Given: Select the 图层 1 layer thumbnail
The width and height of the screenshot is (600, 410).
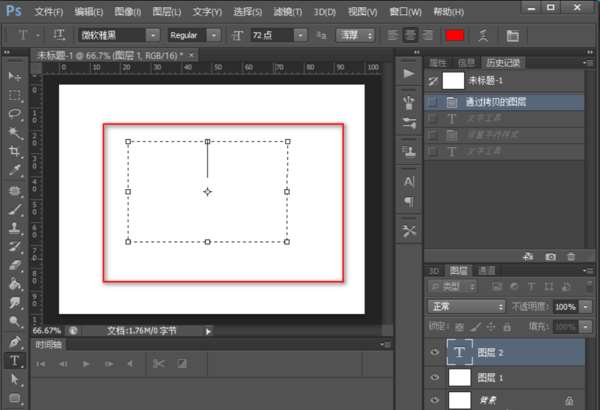Looking at the screenshot, I should click(459, 377).
